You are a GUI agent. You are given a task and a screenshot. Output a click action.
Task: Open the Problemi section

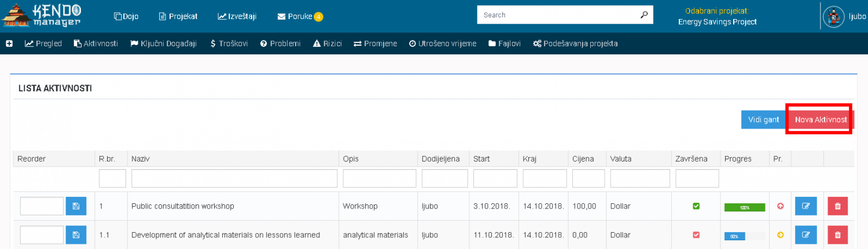click(280, 43)
